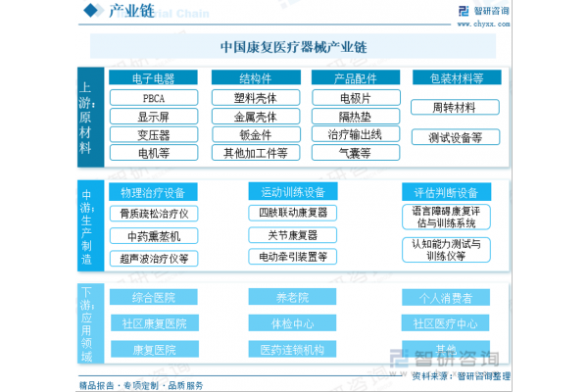Screen dimensions: 588x392
Task: Select the 周转材料 box
Action: tap(456, 107)
